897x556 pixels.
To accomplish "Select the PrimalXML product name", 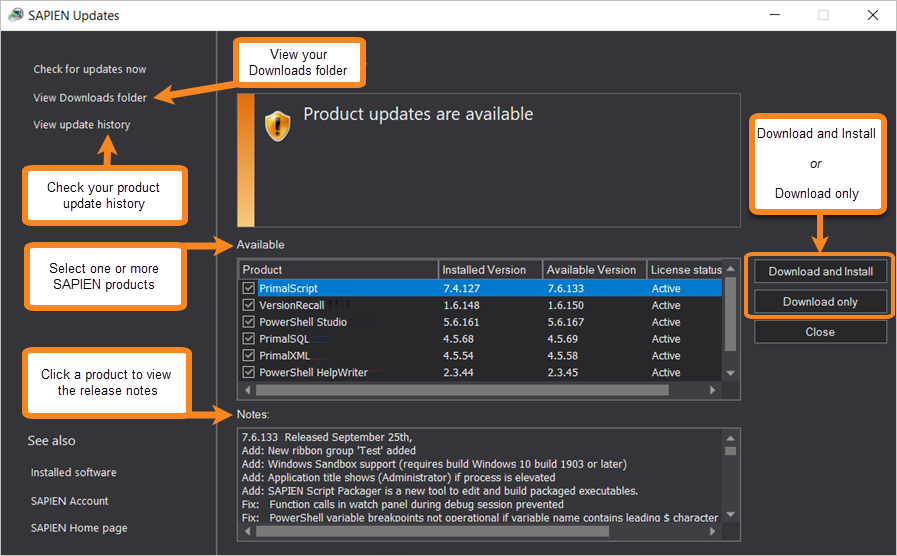I will tap(284, 355).
